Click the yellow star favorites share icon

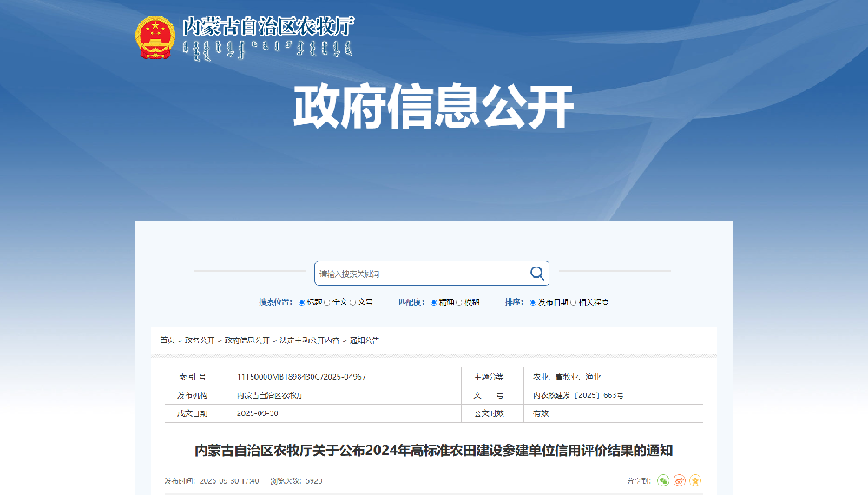(695, 480)
